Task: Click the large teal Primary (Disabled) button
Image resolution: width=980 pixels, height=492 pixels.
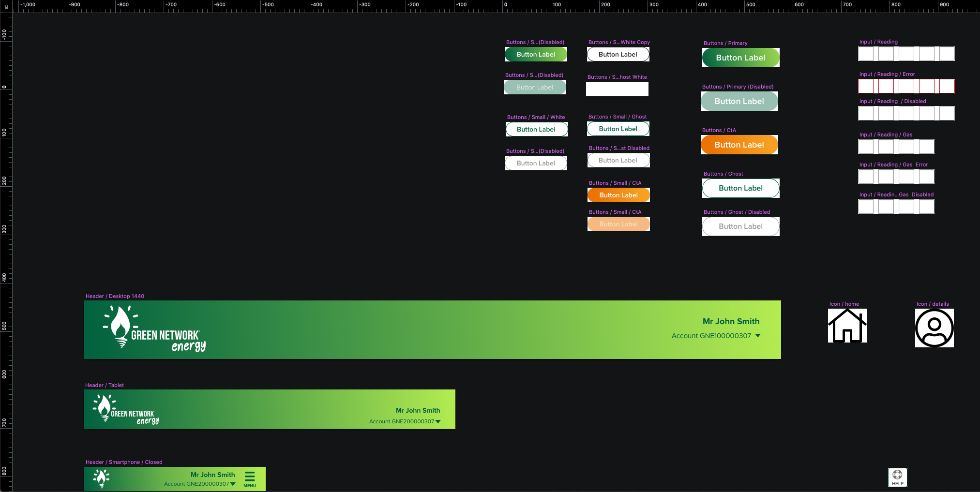Action: (x=739, y=101)
